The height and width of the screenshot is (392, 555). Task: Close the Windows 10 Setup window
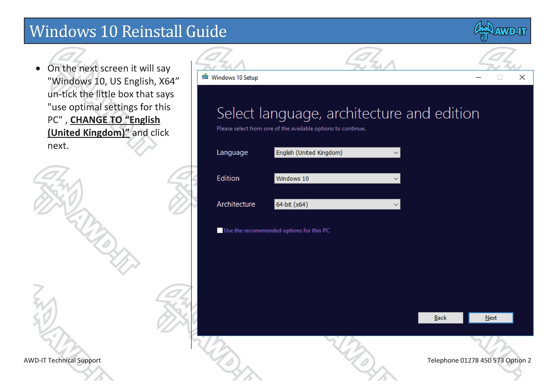(x=522, y=77)
